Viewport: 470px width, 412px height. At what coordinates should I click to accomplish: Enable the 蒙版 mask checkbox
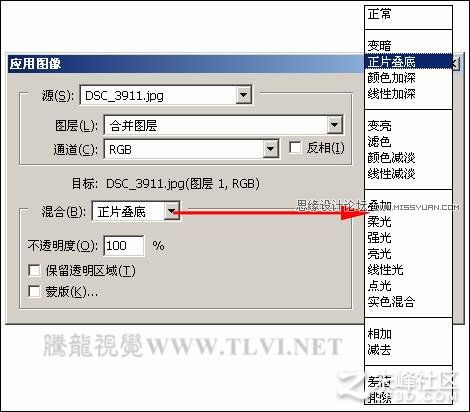35,291
